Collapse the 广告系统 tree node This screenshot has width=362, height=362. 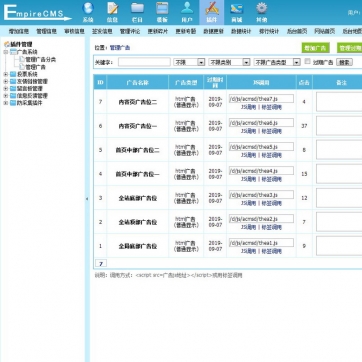click(x=5, y=52)
